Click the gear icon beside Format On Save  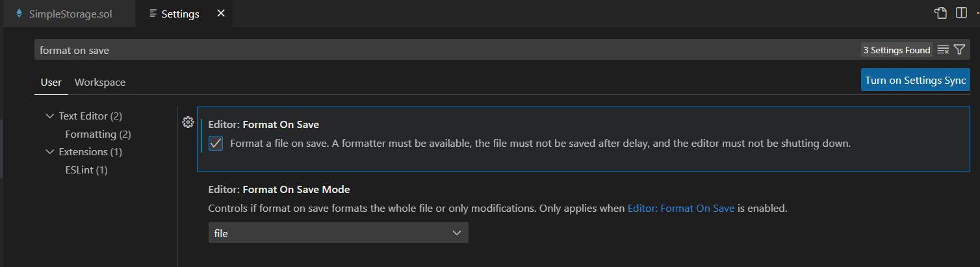click(x=188, y=122)
